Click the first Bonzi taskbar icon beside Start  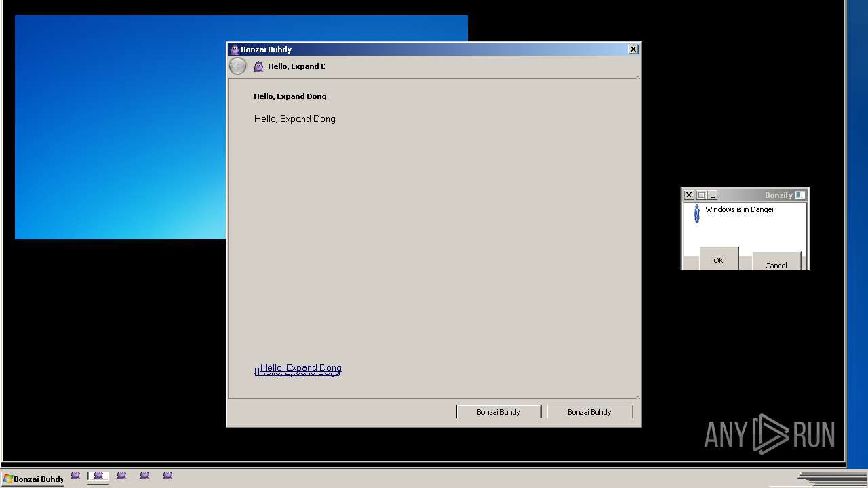[x=75, y=476]
